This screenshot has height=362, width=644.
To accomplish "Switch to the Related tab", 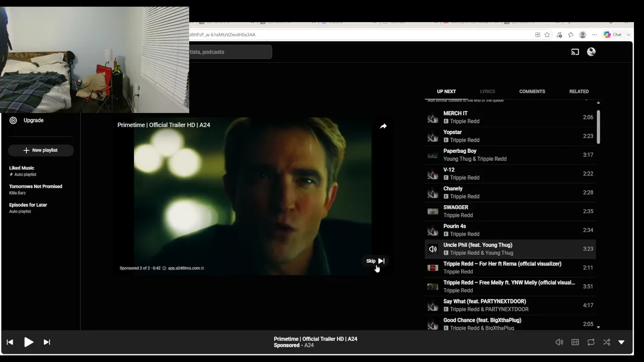I will coord(579,92).
